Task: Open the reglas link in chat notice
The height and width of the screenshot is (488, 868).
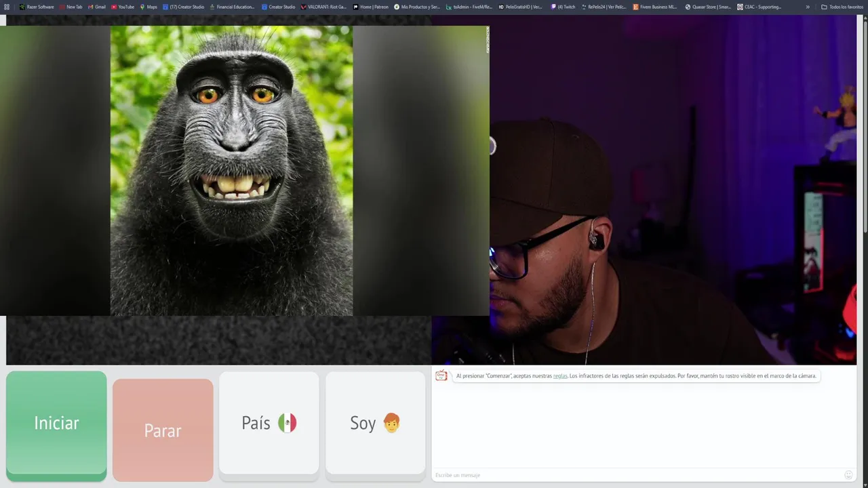Action: (560, 375)
